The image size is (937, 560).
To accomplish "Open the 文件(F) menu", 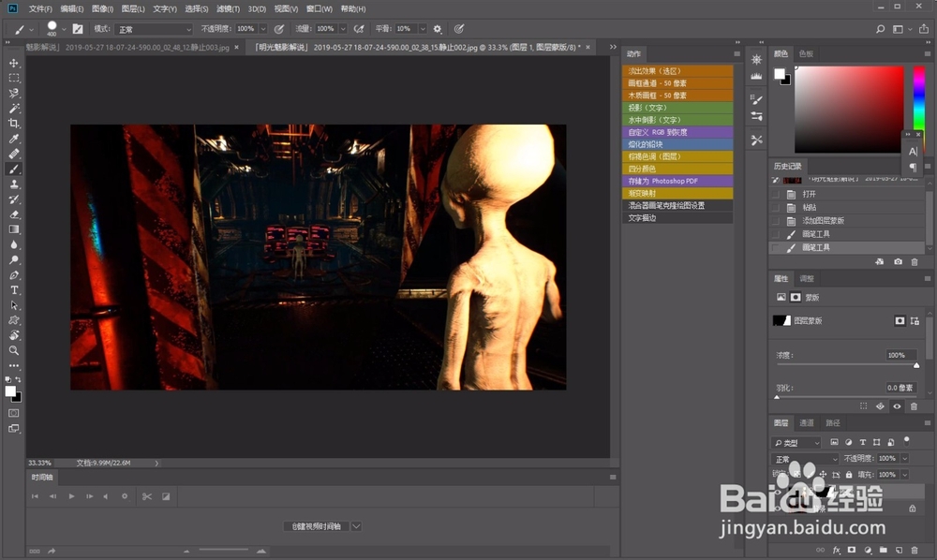I will (x=40, y=9).
